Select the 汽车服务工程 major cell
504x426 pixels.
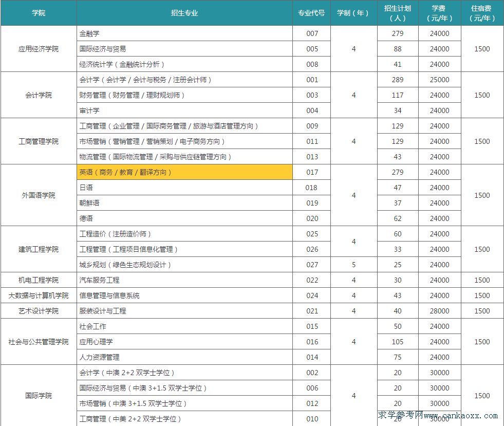(101, 280)
